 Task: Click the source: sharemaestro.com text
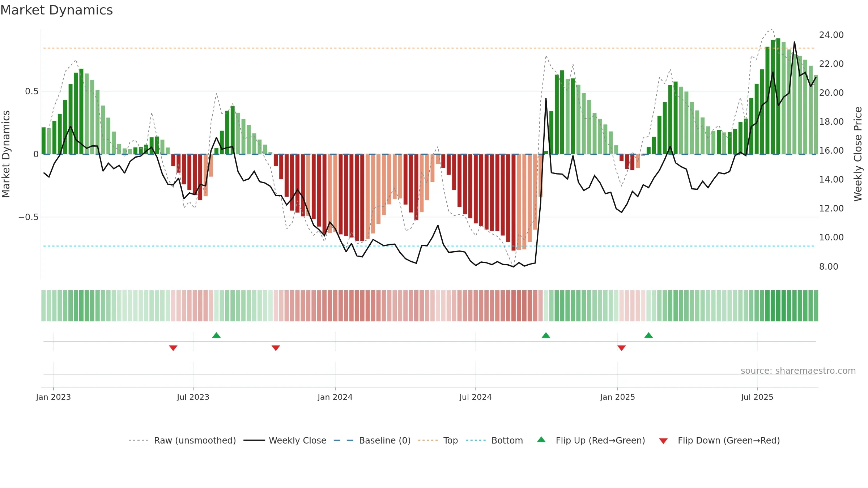tap(798, 371)
